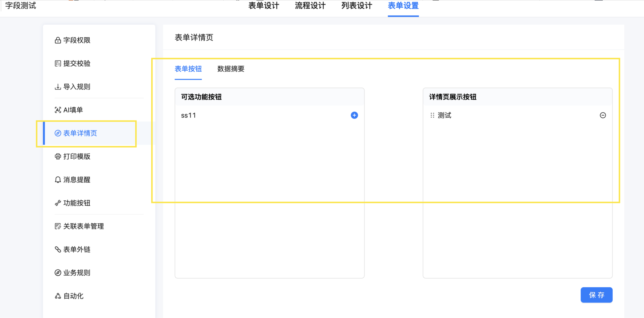
Task: Click the printer icon for 打印模版
Action: tap(58, 156)
